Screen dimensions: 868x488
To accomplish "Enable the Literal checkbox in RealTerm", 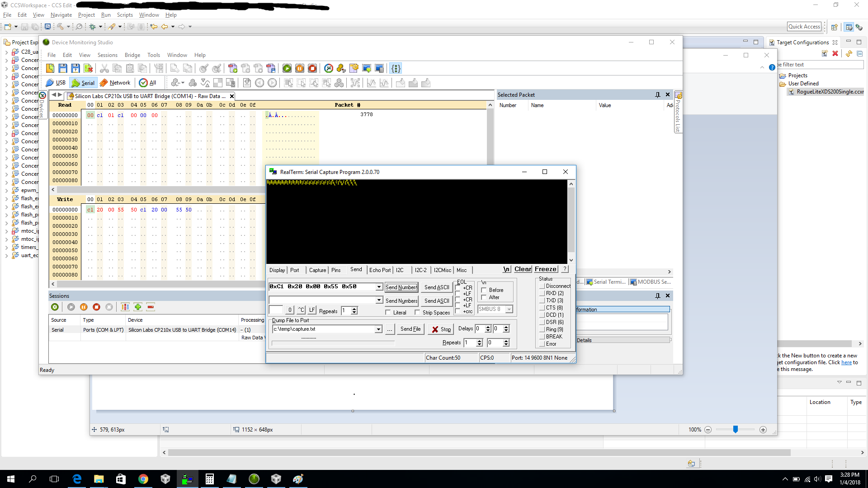I will pyautogui.click(x=388, y=313).
